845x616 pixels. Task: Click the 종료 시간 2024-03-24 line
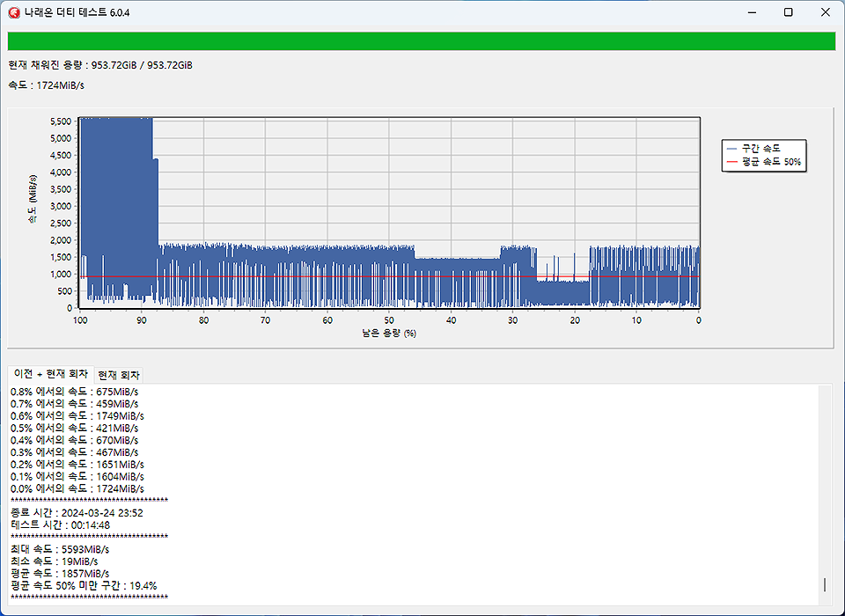click(77, 512)
